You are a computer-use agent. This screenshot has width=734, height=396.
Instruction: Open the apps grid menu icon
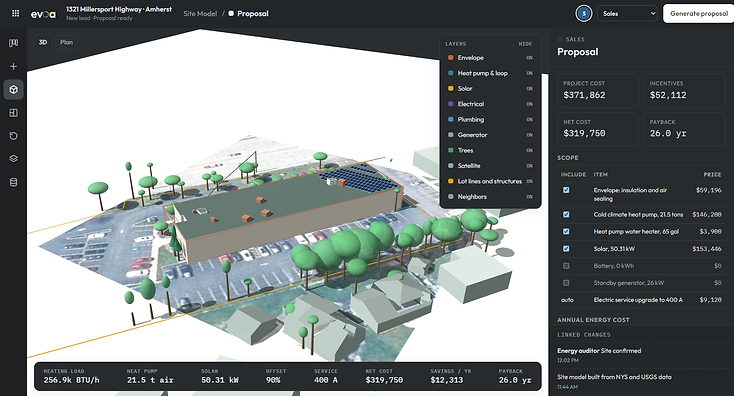pos(15,14)
